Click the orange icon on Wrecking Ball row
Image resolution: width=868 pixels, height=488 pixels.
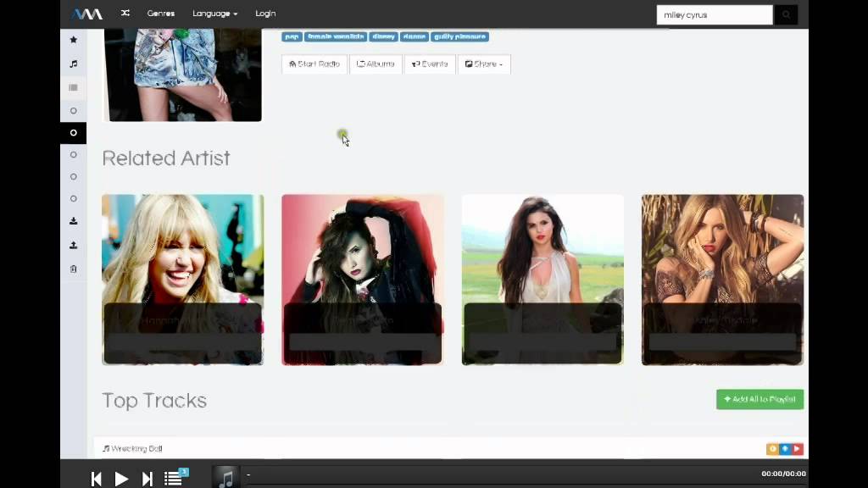pyautogui.click(x=772, y=449)
